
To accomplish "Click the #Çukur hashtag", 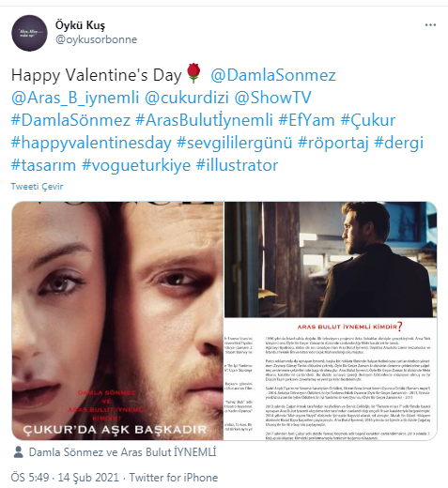I will pyautogui.click(x=368, y=120).
